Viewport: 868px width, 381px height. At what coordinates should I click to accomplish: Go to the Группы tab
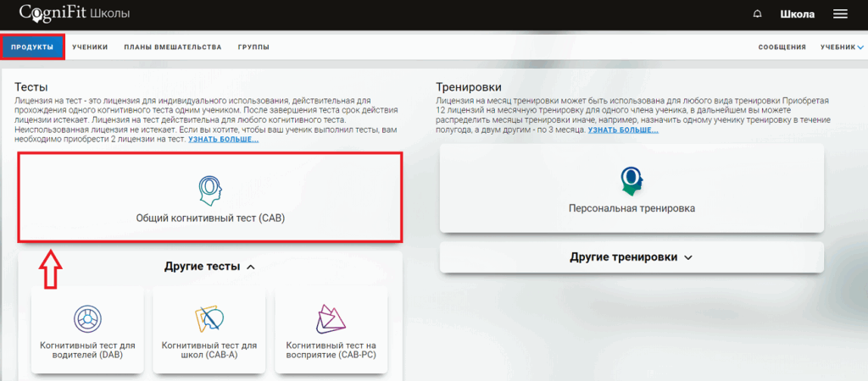point(253,47)
